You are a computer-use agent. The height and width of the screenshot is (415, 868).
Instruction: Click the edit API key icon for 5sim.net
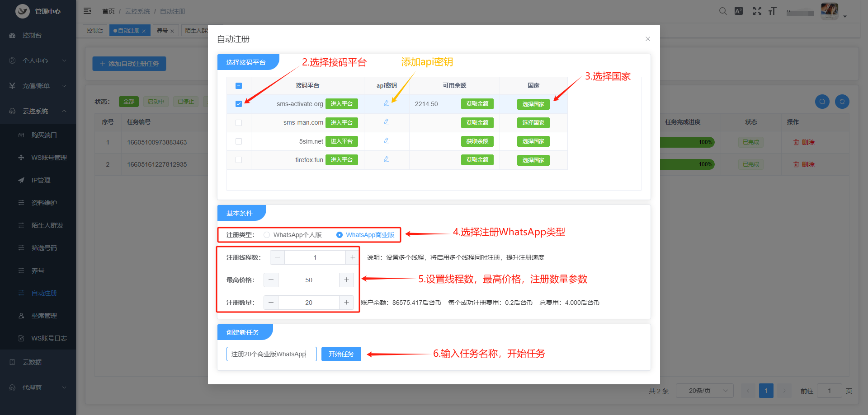386,141
